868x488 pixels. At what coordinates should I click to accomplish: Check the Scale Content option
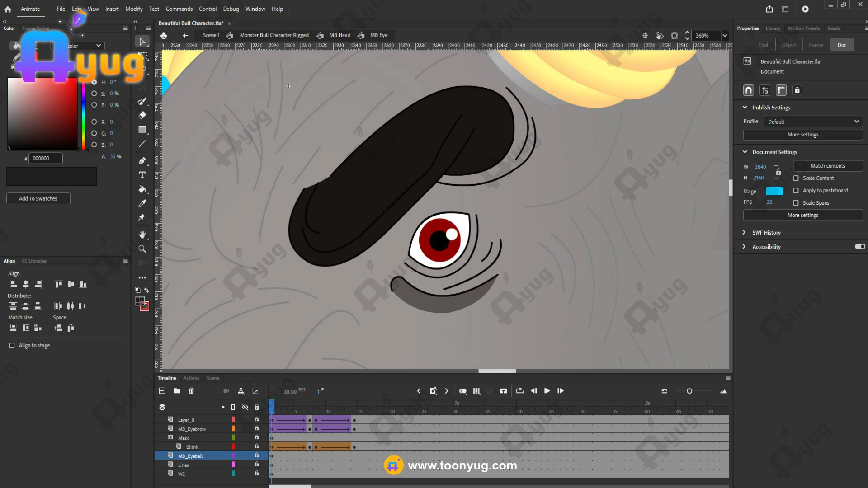pos(796,178)
